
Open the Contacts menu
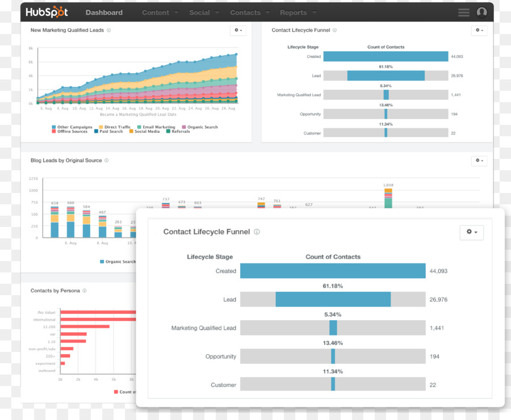pyautogui.click(x=245, y=12)
